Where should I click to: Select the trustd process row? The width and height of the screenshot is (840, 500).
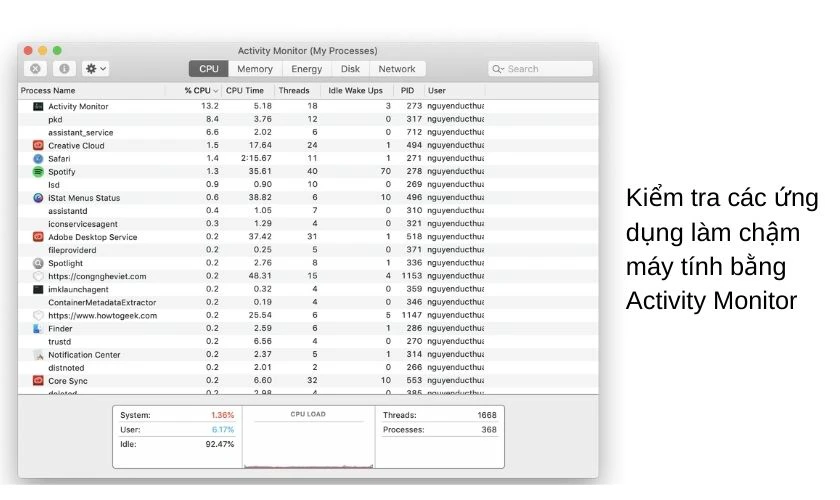pyautogui.click(x=308, y=341)
